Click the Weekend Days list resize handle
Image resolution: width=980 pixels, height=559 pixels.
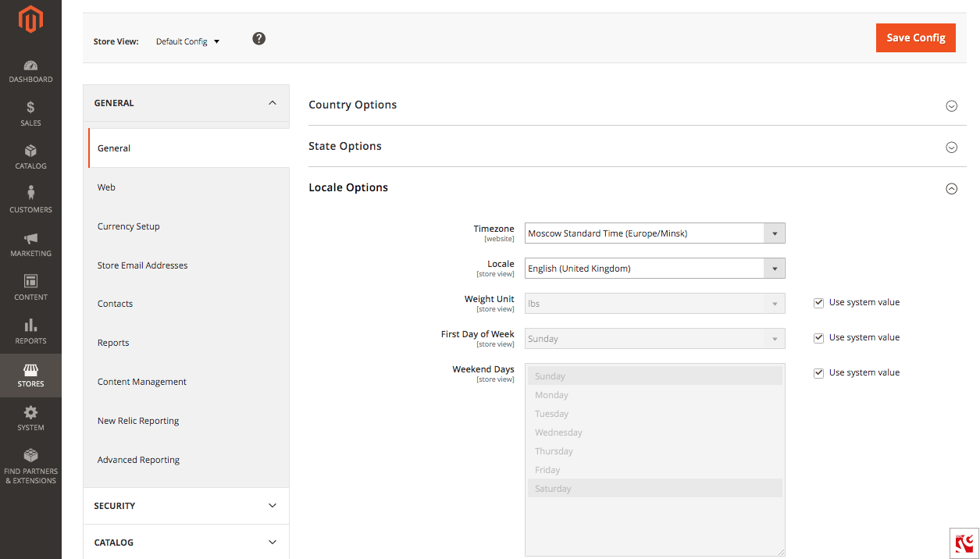[780, 551]
